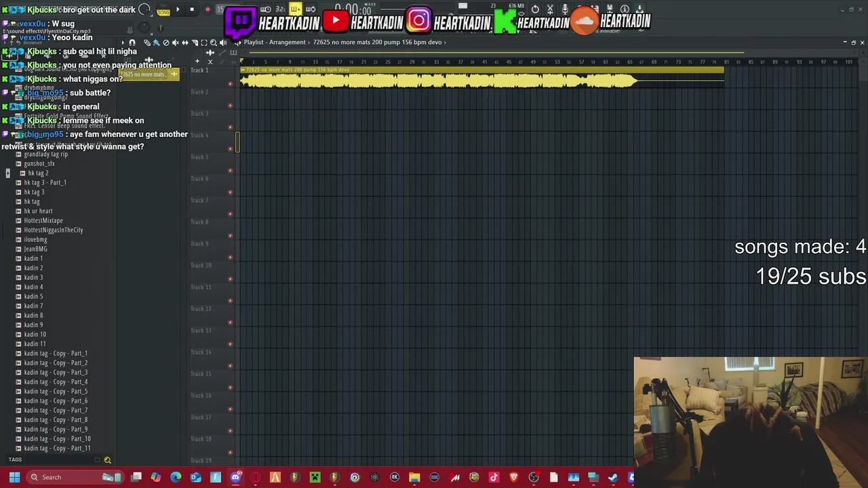Choose the Select tool in playlist toolbar

(204, 43)
